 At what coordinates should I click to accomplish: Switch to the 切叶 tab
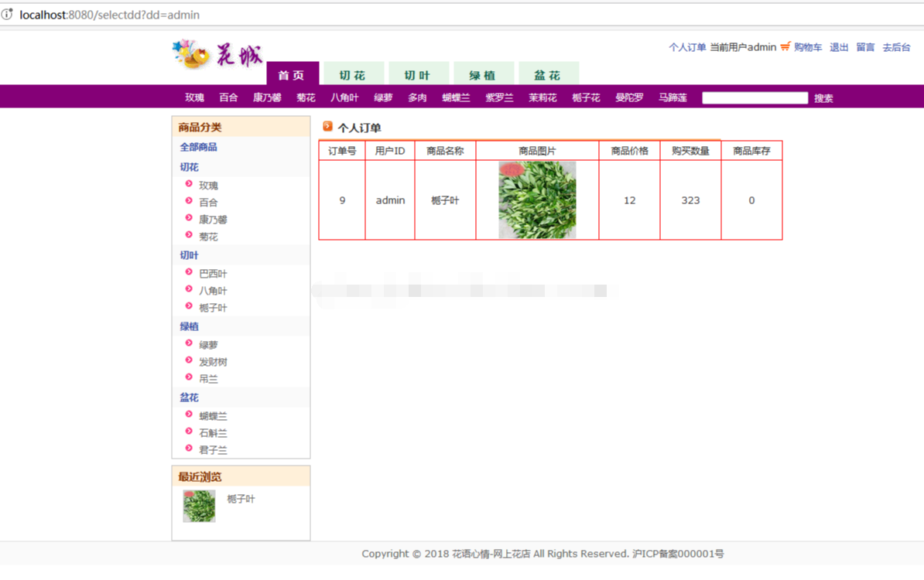point(418,73)
